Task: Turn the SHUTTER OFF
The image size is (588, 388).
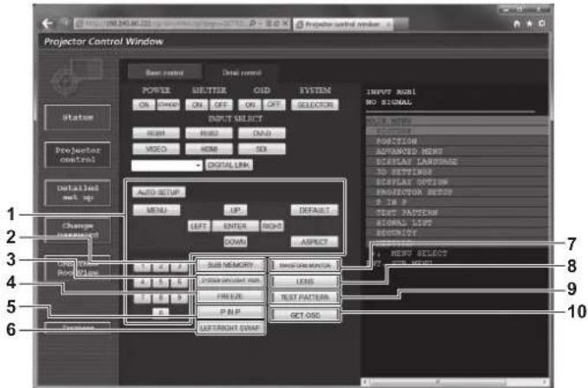Action: [221, 105]
